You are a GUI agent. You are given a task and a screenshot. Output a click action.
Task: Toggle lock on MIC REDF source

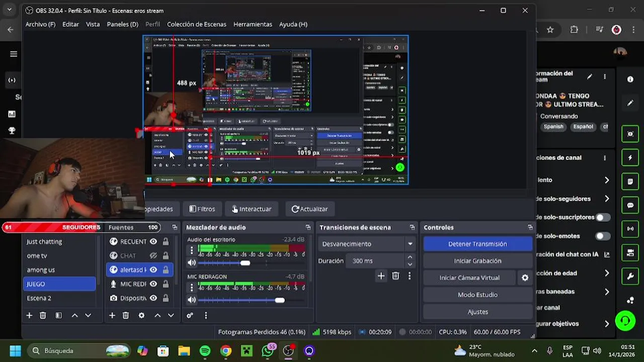pos(166,284)
